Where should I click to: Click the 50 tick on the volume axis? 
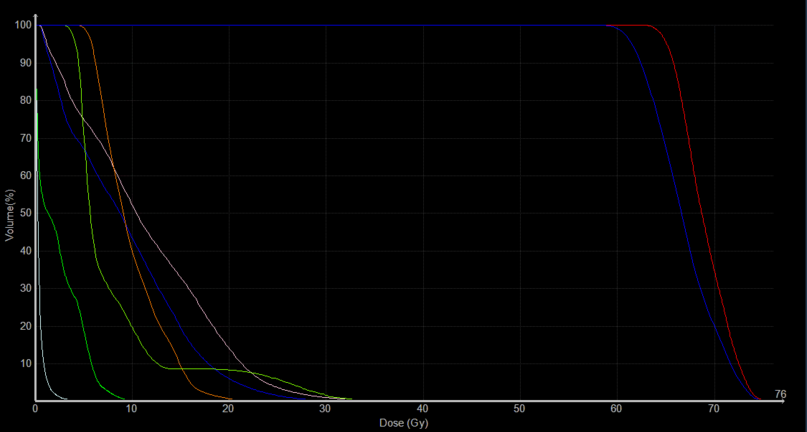pos(24,213)
